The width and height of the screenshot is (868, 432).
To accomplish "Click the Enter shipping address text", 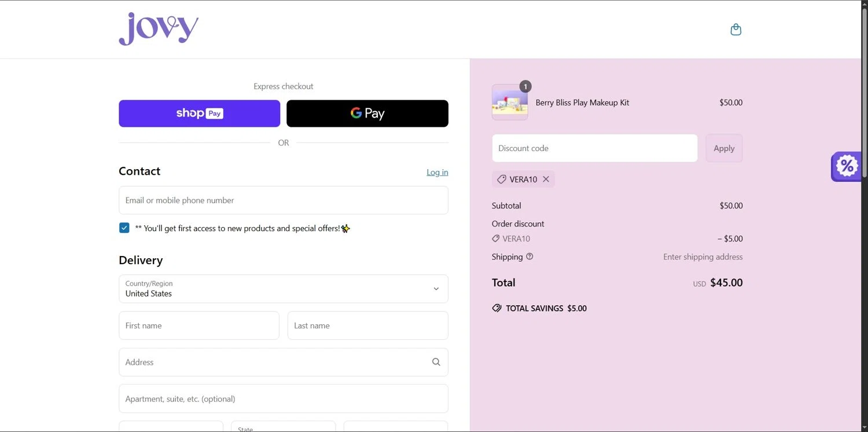I will (x=703, y=257).
